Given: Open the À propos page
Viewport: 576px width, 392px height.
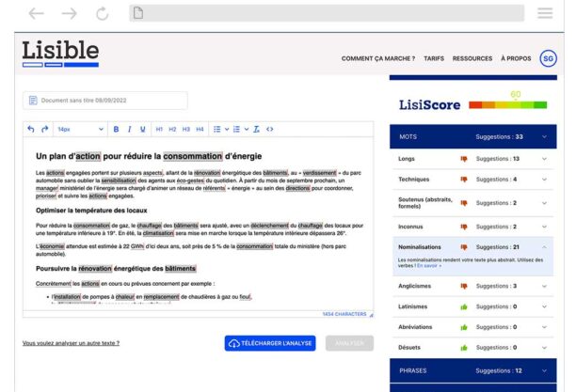Looking at the screenshot, I should click(516, 58).
